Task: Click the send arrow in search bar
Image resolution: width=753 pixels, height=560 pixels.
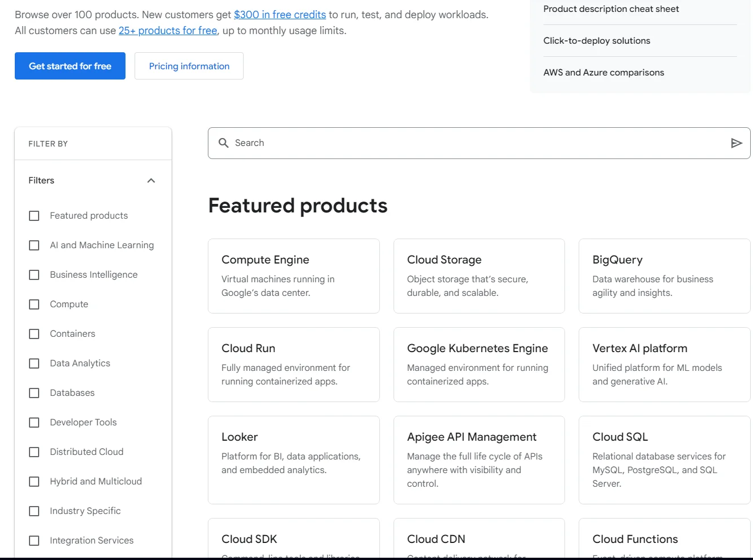Action: 737,143
